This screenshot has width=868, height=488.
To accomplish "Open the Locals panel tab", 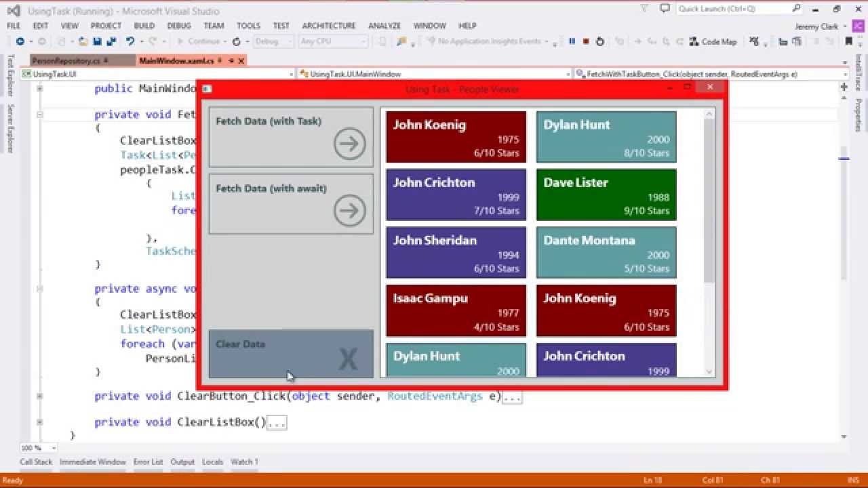I will 212,462.
